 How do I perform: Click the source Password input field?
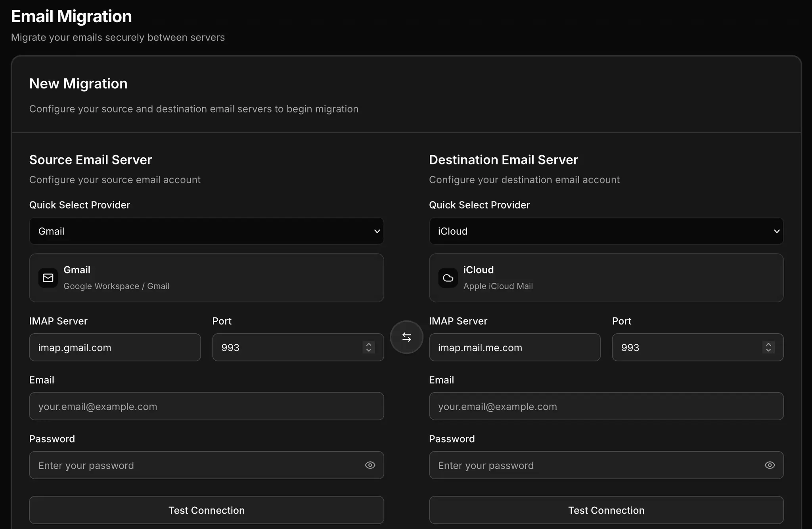pos(207,465)
